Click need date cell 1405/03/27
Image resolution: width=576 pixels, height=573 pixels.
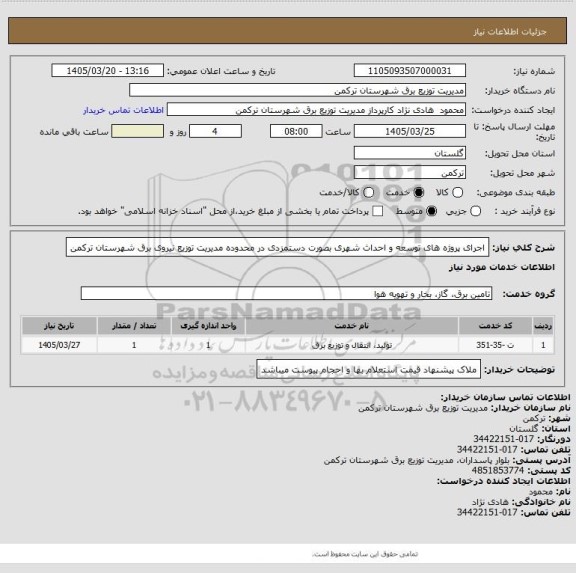[59, 345]
